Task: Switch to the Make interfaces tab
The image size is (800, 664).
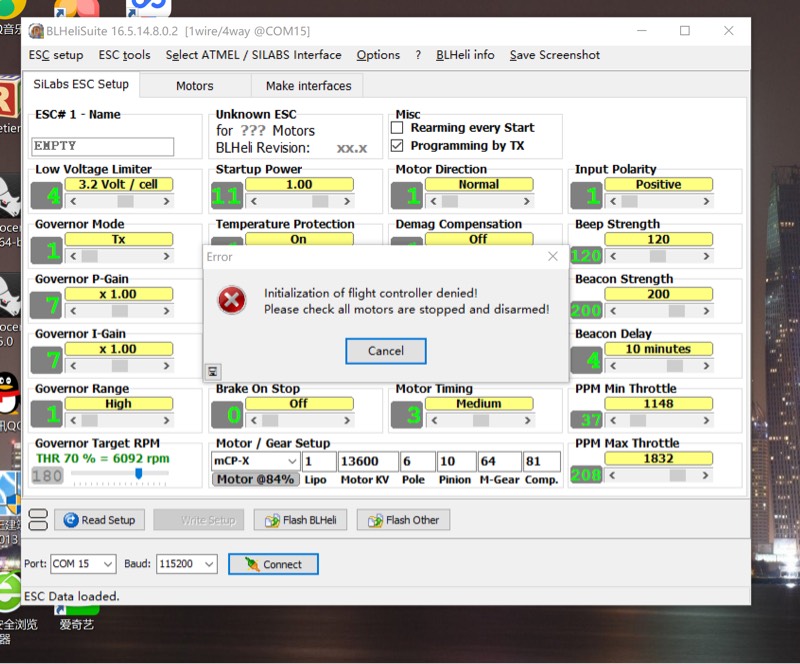Action: click(x=308, y=86)
